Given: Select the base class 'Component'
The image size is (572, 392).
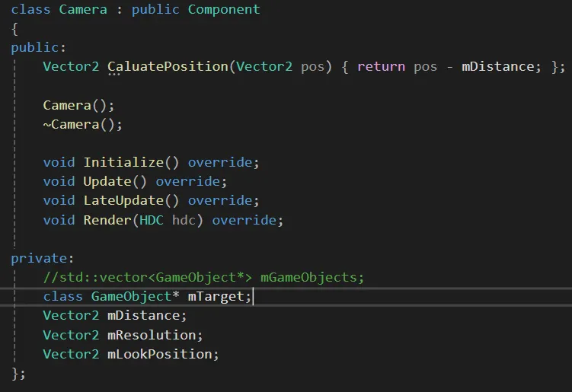Looking at the screenshot, I should click(x=224, y=9).
